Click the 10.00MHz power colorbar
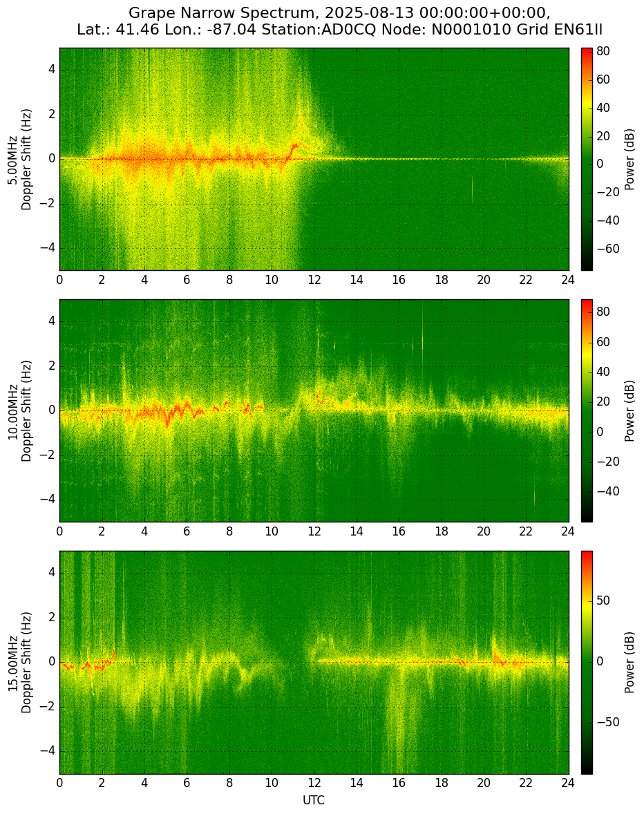 [x=587, y=410]
